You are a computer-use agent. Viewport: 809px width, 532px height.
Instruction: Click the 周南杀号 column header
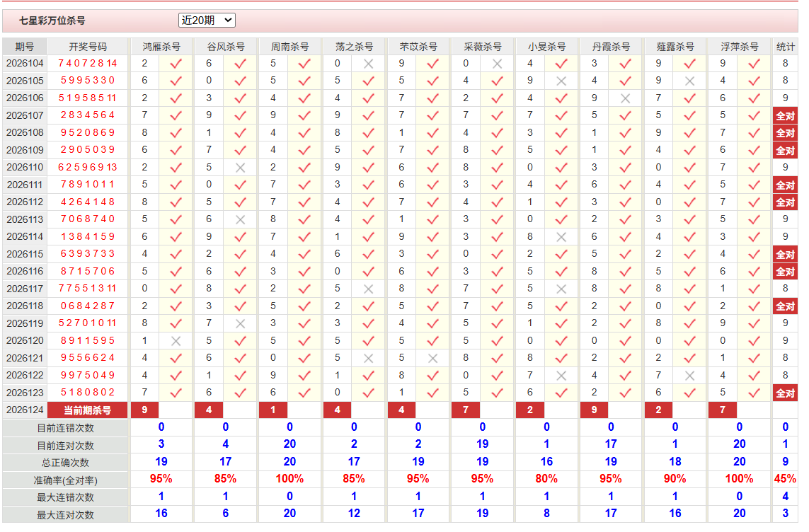click(290, 47)
